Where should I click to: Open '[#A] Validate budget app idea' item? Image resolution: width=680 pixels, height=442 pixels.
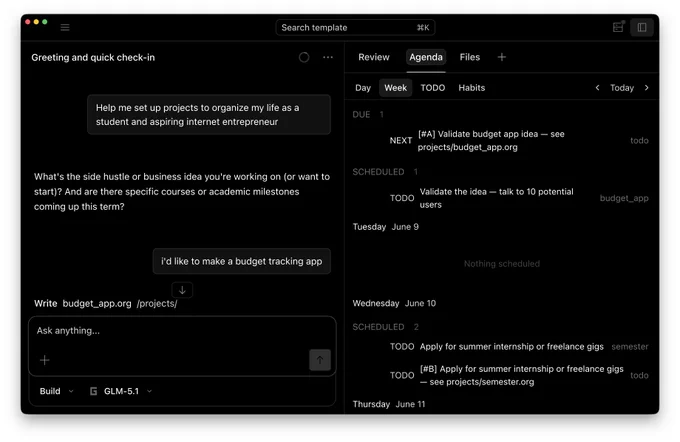(x=491, y=141)
